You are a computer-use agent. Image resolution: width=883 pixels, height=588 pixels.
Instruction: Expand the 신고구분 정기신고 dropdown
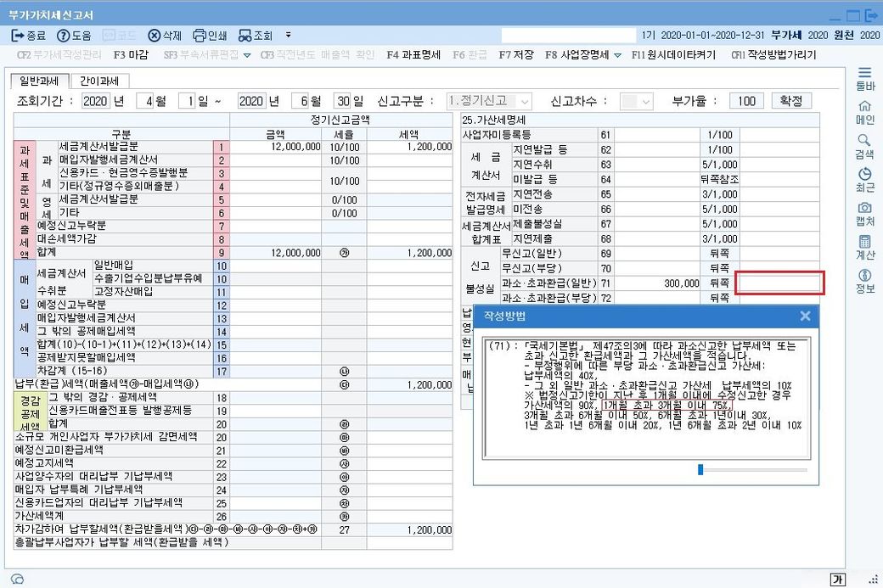524,101
